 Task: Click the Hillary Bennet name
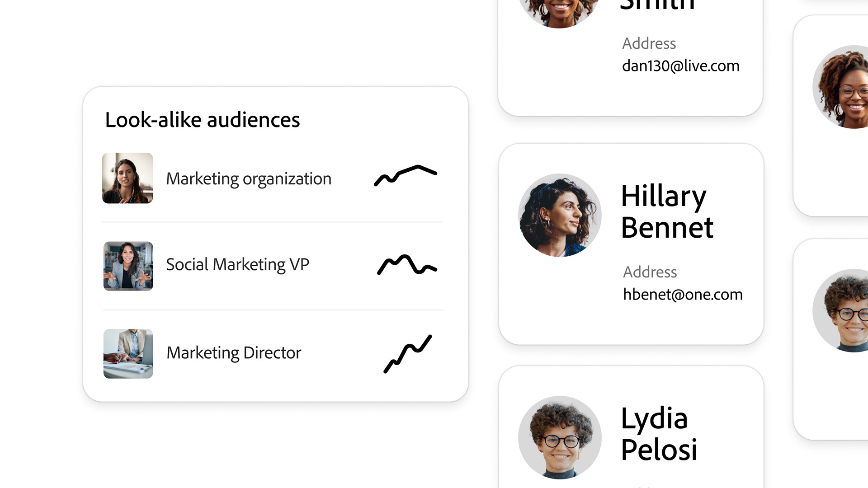(x=667, y=211)
